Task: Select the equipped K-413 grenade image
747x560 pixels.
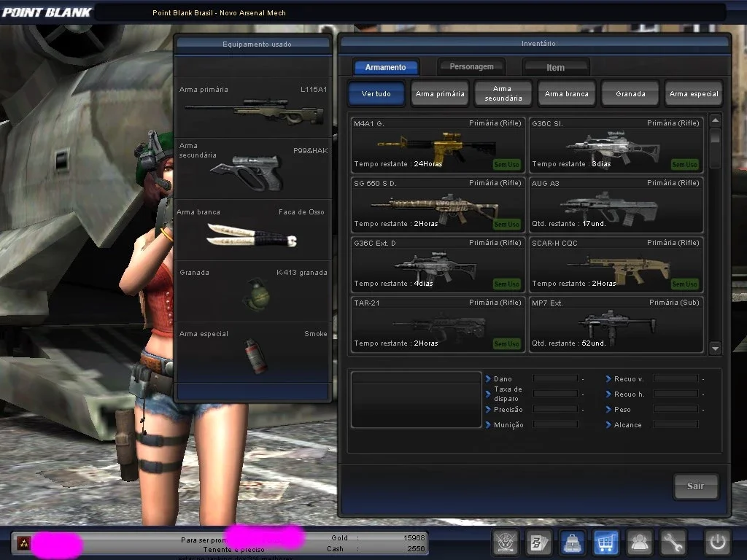Action: point(257,295)
